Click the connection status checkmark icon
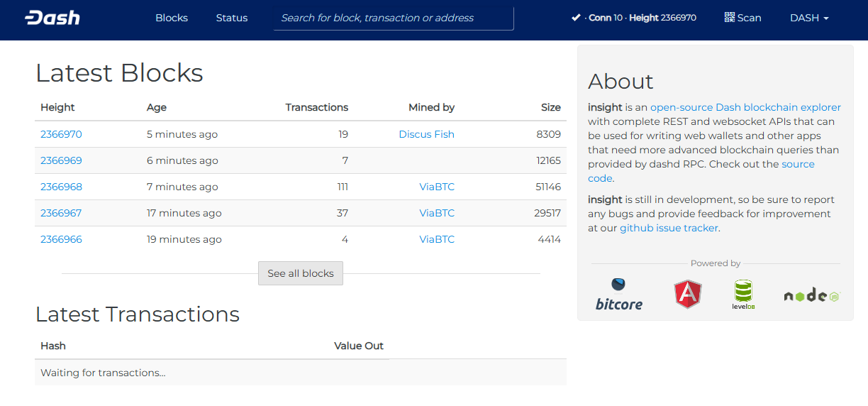This screenshot has width=868, height=406. 576,18
